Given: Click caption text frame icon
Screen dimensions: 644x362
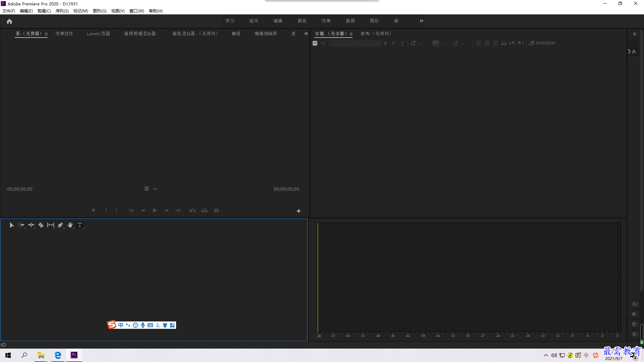Looking at the screenshot, I should pos(315,43).
